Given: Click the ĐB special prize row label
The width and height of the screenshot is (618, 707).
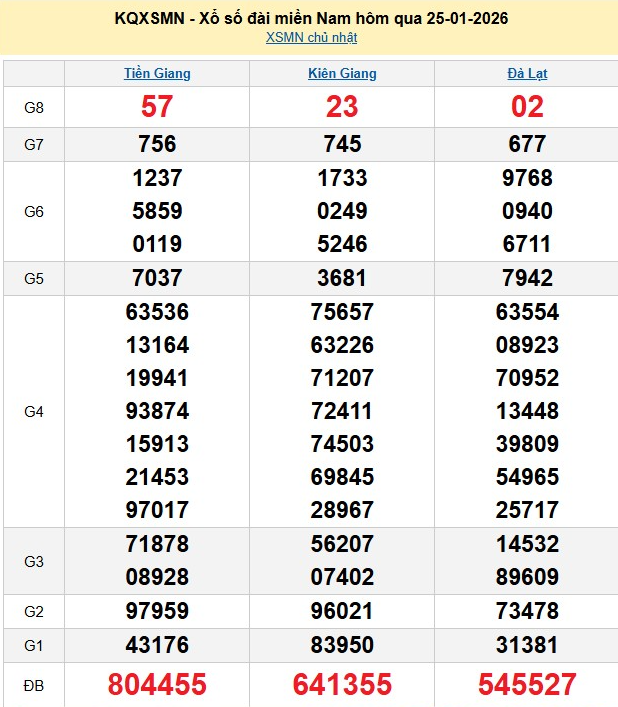Looking at the screenshot, I should (x=34, y=685).
